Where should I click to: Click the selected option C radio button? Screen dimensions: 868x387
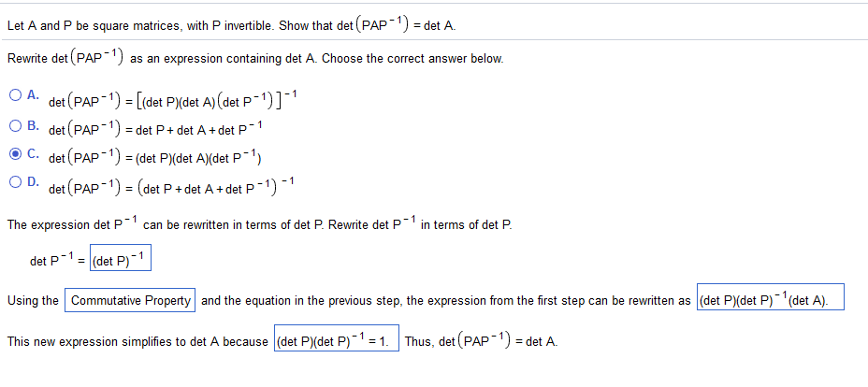pos(16,154)
